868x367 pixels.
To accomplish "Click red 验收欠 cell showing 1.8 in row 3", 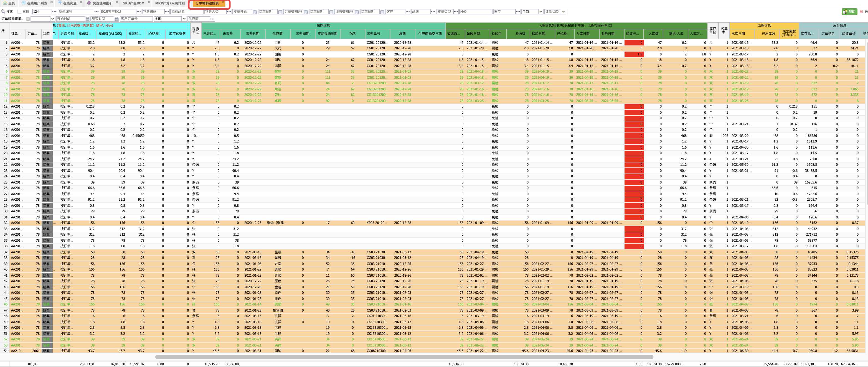I will click(x=634, y=54).
